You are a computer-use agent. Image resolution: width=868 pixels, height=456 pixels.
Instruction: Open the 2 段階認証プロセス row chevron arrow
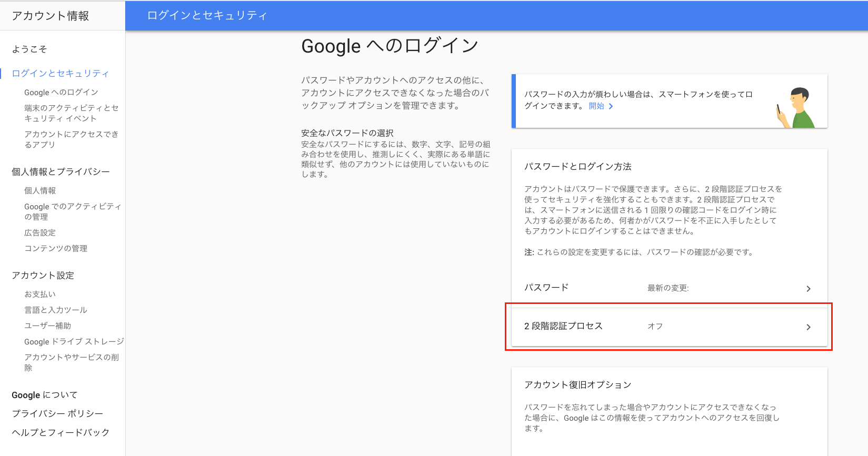(x=809, y=327)
